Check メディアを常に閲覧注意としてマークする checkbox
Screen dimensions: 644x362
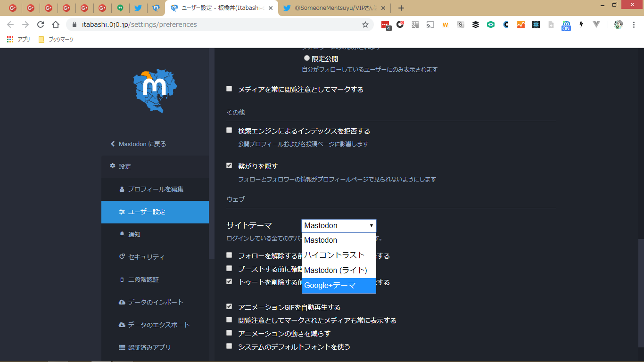click(x=229, y=89)
